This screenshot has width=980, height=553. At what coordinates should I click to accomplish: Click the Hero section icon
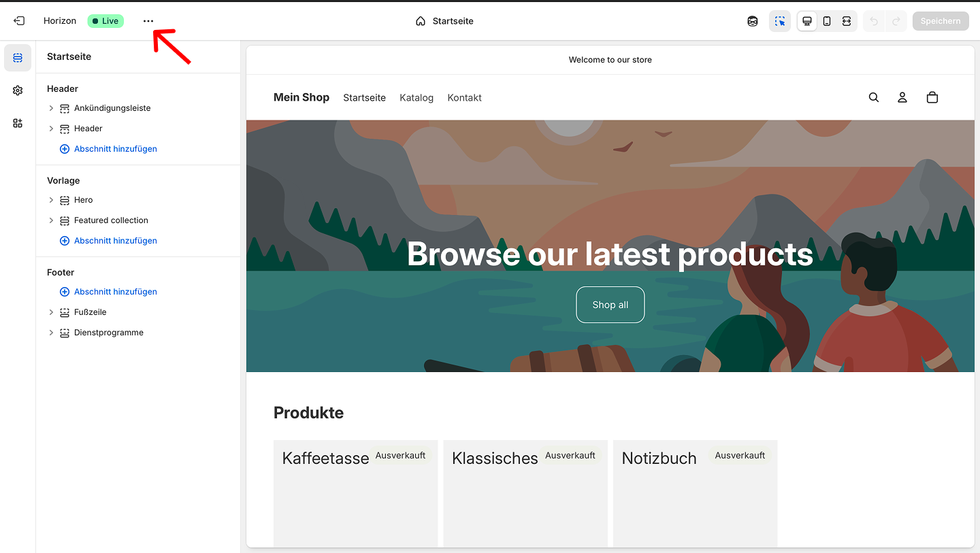pyautogui.click(x=65, y=200)
